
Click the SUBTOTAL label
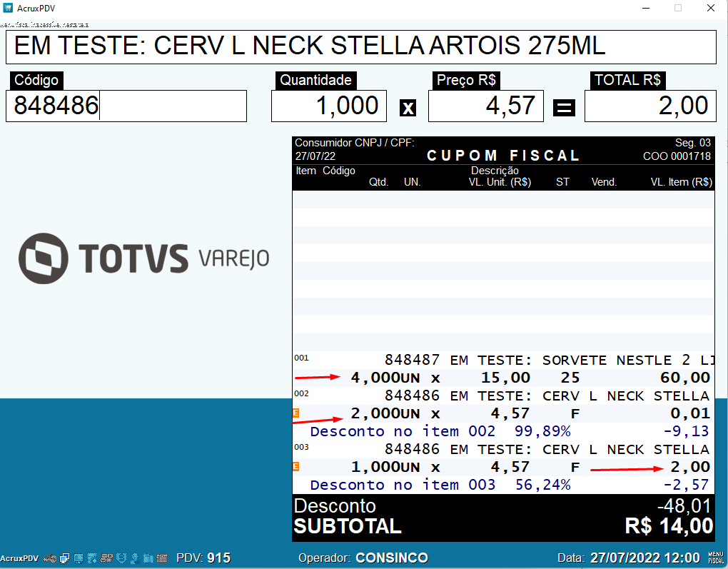348,526
